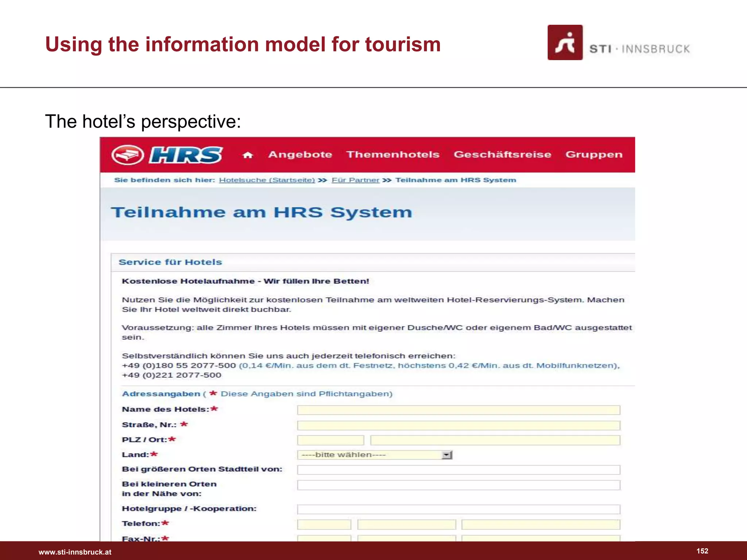Click the last Telefon input field
The height and width of the screenshot is (560, 747).
pos(541,525)
